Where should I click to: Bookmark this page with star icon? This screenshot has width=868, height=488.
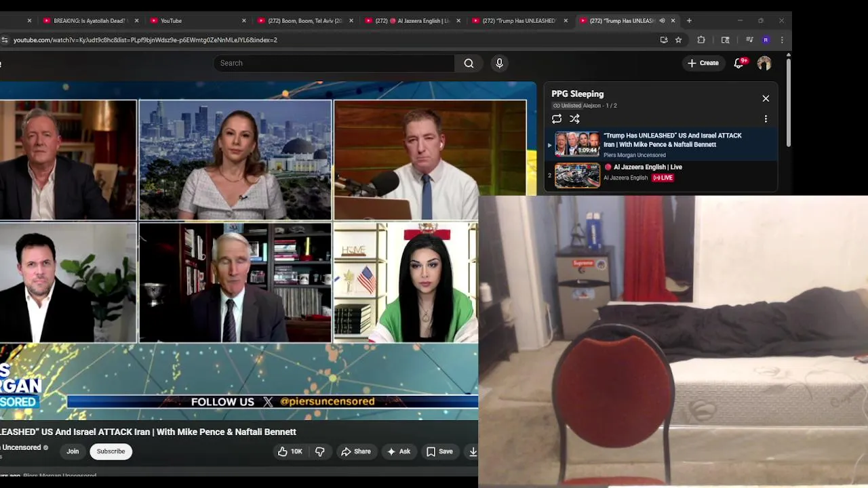pos(678,40)
